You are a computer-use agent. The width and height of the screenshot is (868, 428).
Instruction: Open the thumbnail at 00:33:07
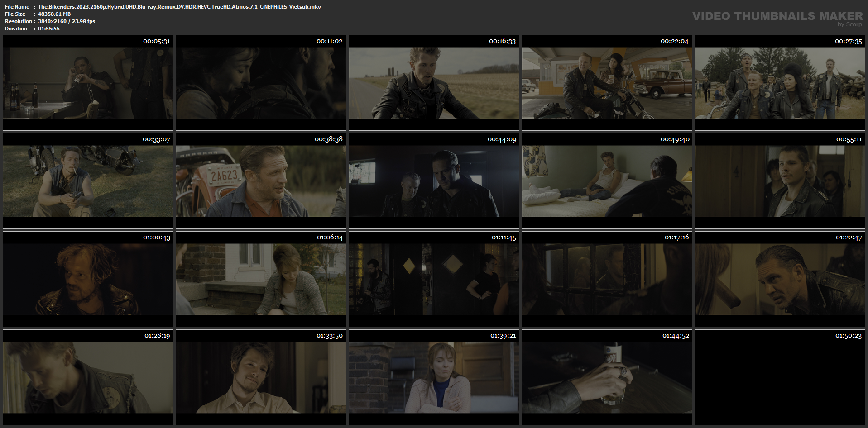point(88,181)
